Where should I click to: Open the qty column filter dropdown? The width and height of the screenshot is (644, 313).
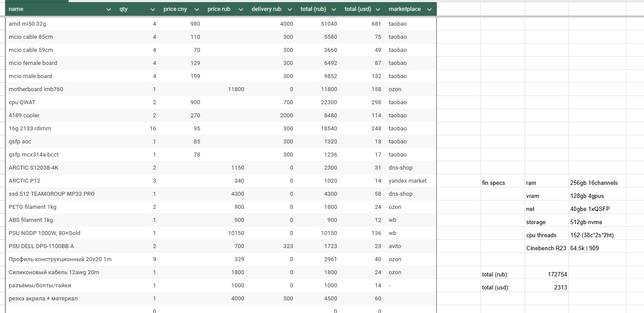[x=153, y=9]
